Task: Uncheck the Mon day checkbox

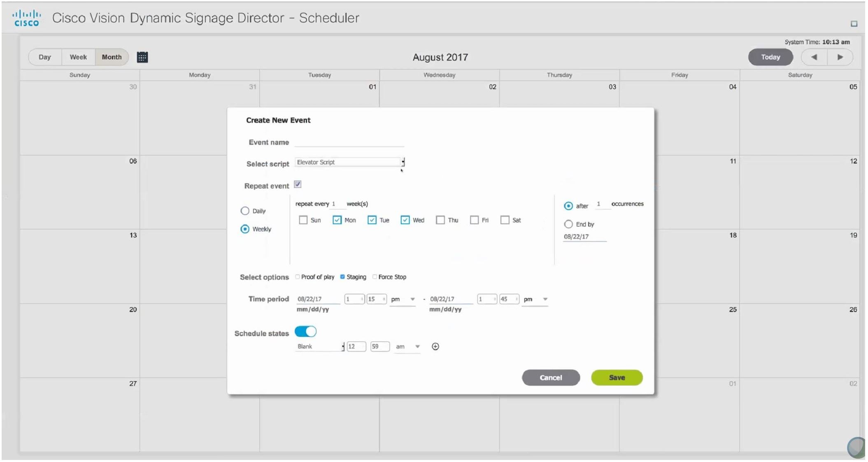Action: click(337, 220)
